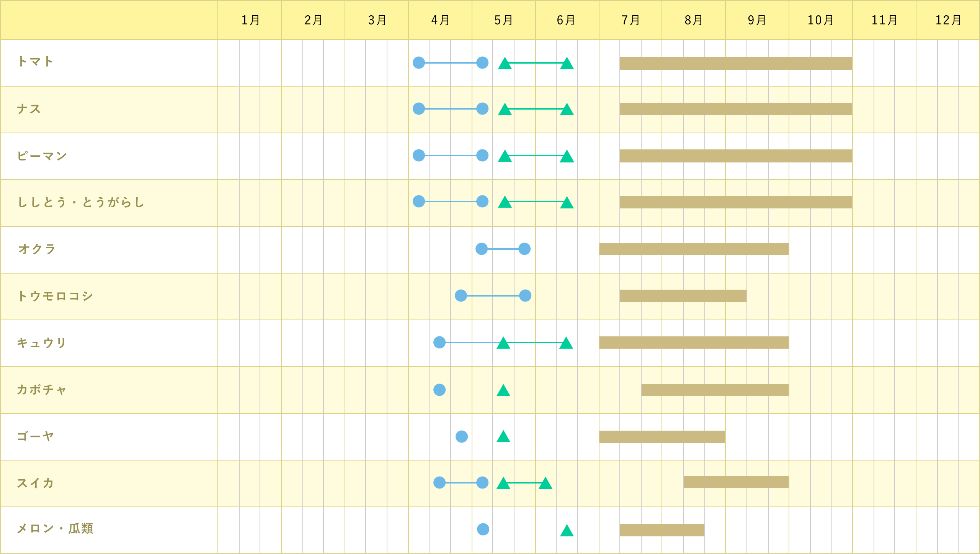Click the last green triangle in ナス row
The height and width of the screenshot is (554, 980).
coord(567,110)
